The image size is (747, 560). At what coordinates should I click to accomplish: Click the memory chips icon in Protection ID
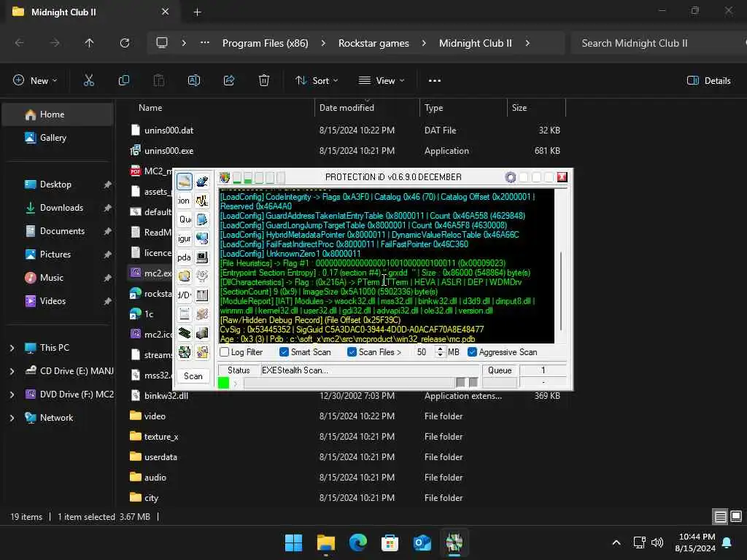185,332
